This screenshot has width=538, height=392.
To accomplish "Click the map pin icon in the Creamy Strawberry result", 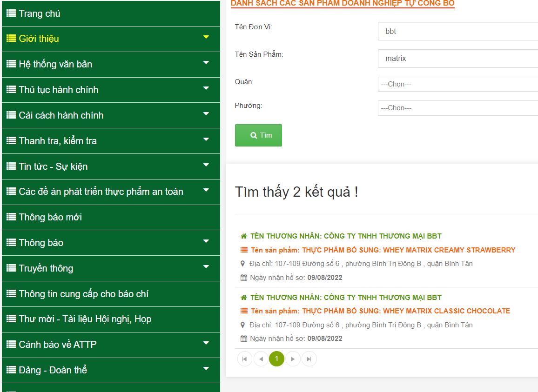I will click(242, 264).
